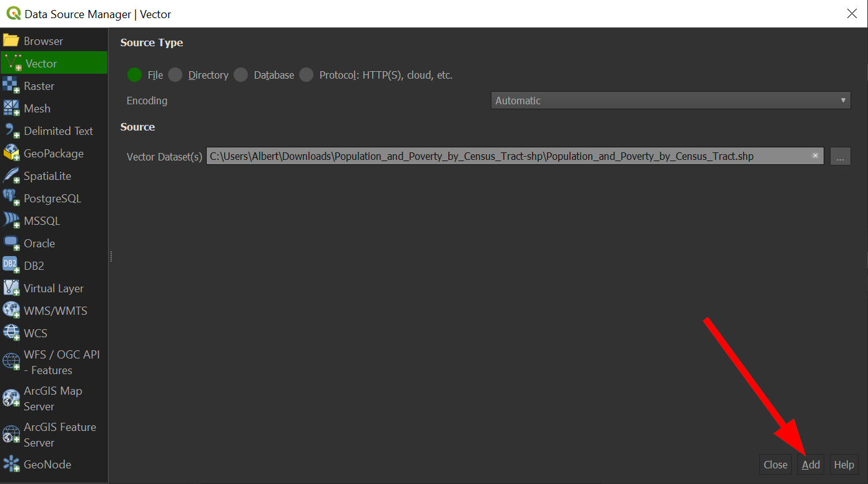Switch to the GeoPackage tab label
This screenshot has height=484, width=868.
[x=53, y=154]
